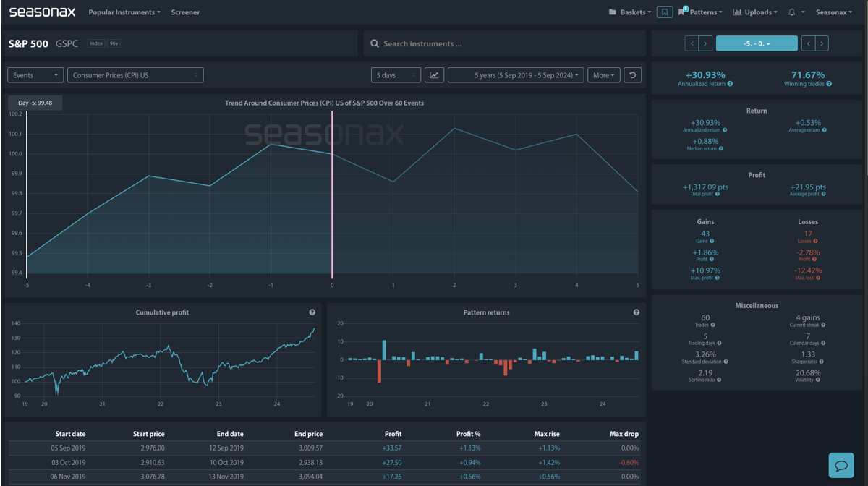This screenshot has height=486, width=868.
Task: Open the Popular Instruments menu
Action: (x=124, y=12)
